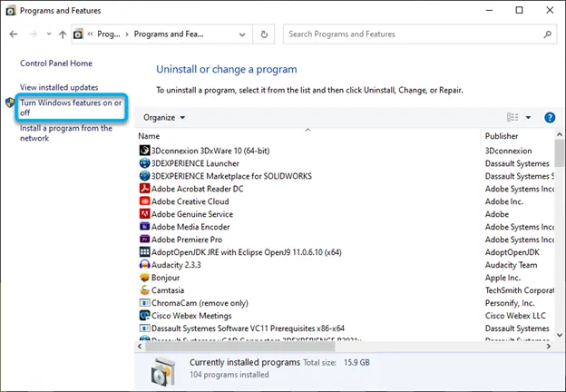Click the Audacity 2.3.3 headphones icon
The image size is (566, 392).
(144, 265)
